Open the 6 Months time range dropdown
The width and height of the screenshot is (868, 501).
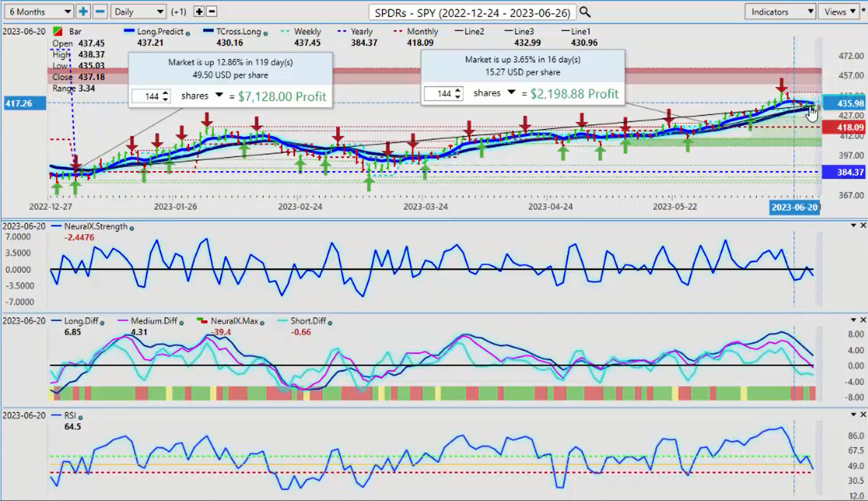pos(38,12)
